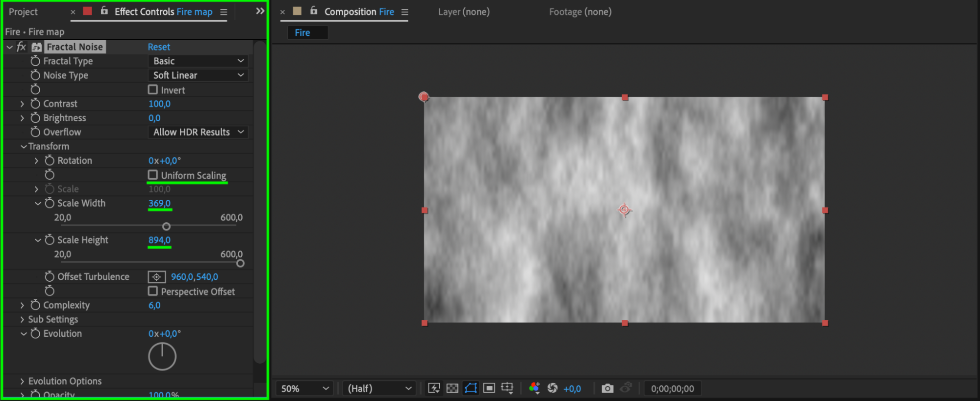Open the Fractal Type dropdown
The image size is (980, 401).
click(198, 61)
